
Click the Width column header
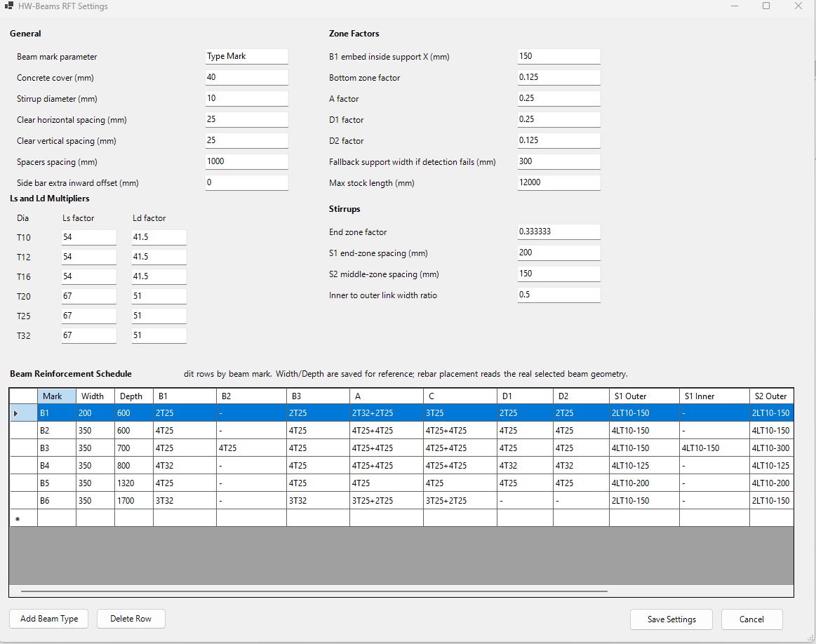tap(95, 396)
